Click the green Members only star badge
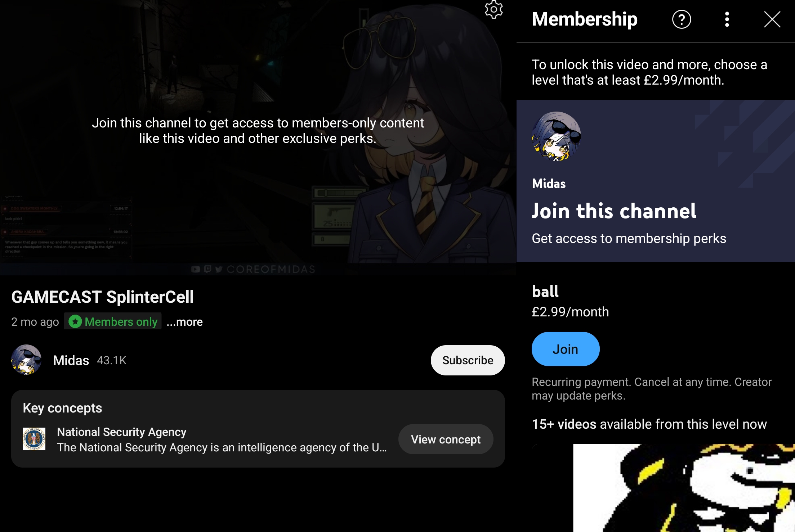 [113, 321]
